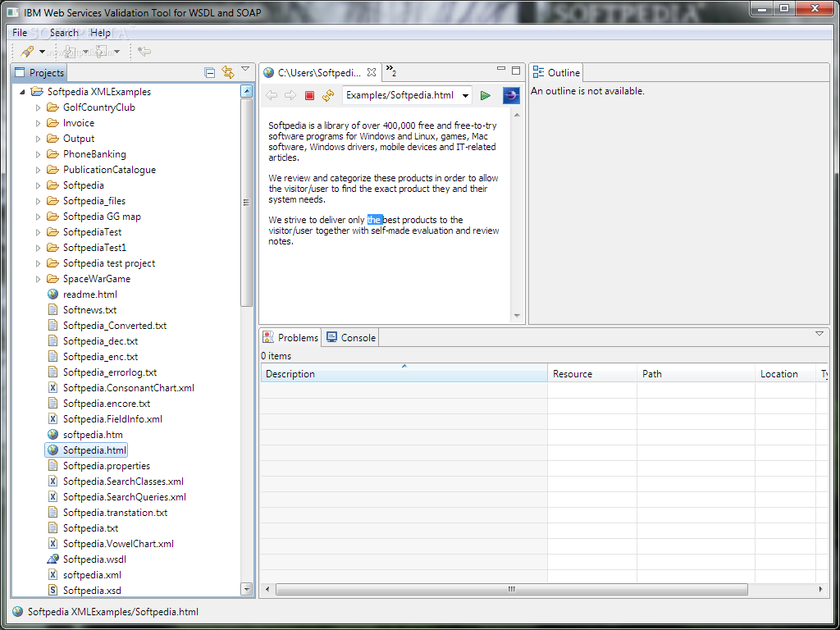Open the File menu
The height and width of the screenshot is (630, 840).
click(20, 33)
